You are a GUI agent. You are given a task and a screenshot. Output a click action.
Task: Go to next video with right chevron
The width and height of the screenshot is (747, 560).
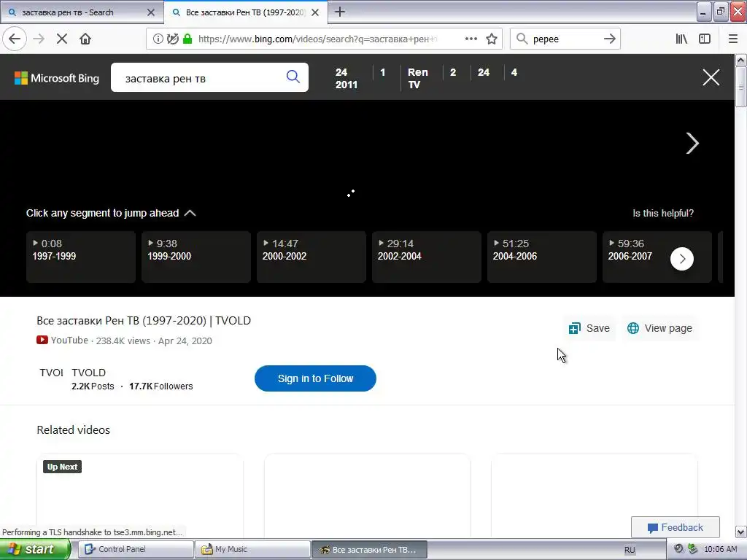tap(692, 144)
